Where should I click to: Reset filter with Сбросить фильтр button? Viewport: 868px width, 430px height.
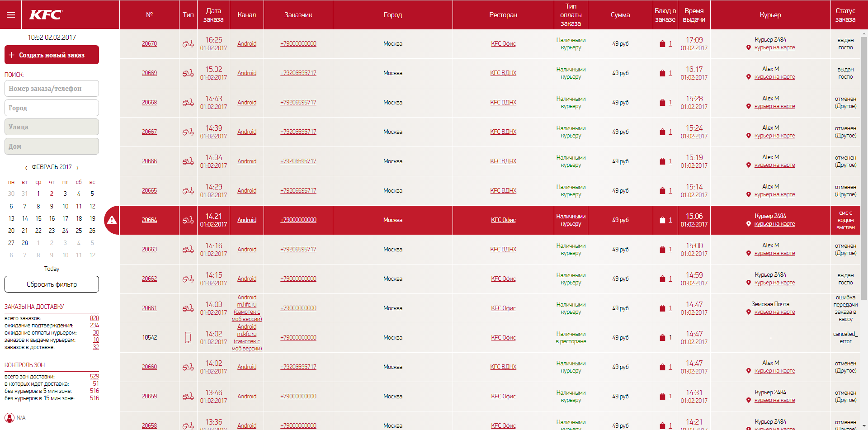pyautogui.click(x=52, y=284)
